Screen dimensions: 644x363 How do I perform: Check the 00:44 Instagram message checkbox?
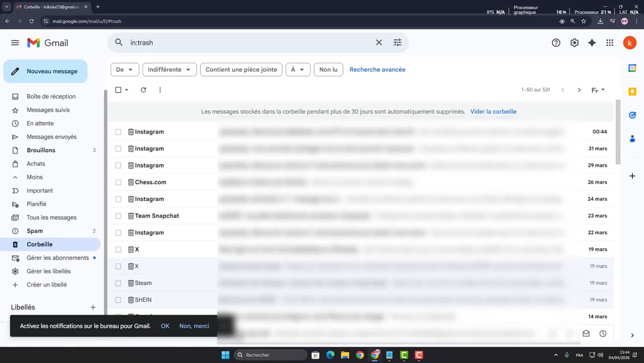point(118,132)
